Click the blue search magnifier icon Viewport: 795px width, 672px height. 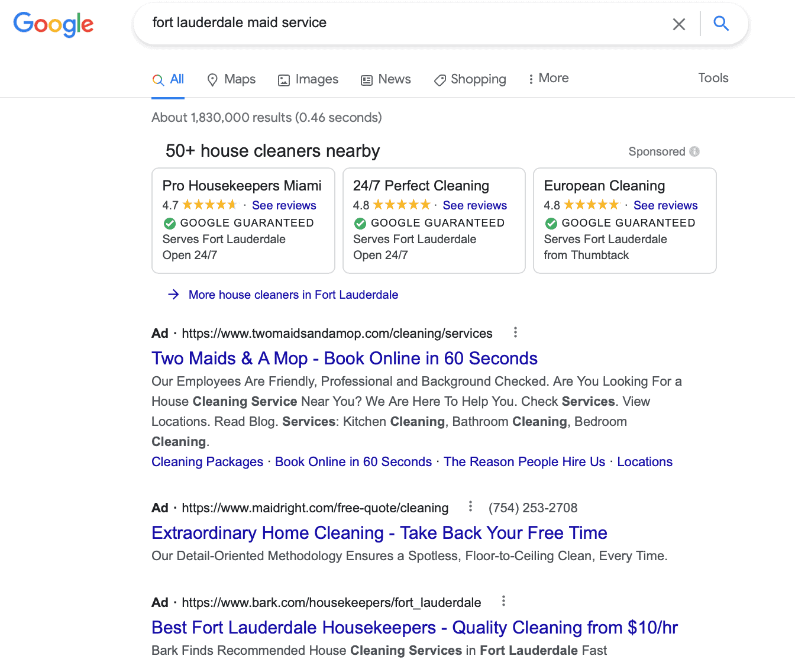tap(720, 24)
